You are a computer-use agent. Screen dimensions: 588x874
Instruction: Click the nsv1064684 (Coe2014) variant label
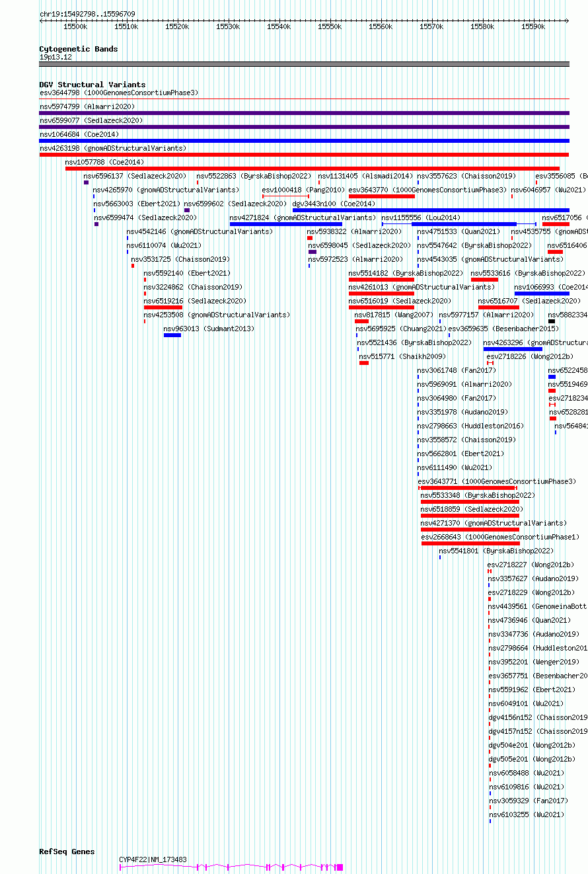(79, 134)
